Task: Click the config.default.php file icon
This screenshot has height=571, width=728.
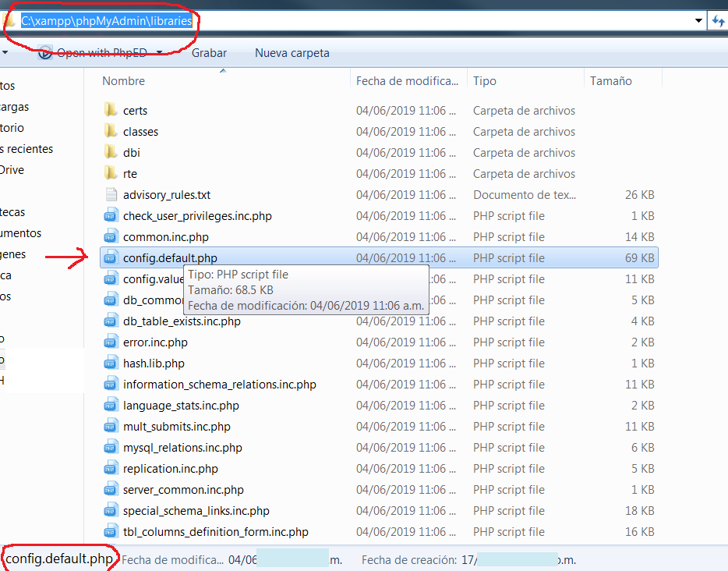Action: [111, 257]
